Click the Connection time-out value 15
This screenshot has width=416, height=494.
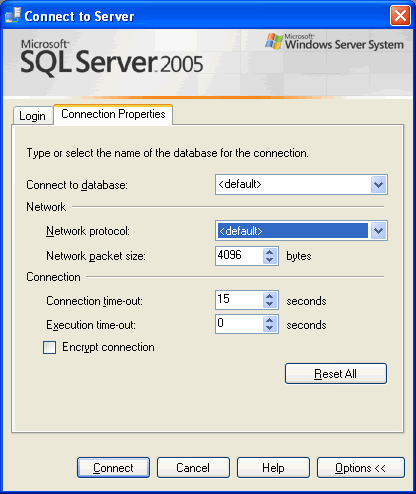pyautogui.click(x=239, y=300)
